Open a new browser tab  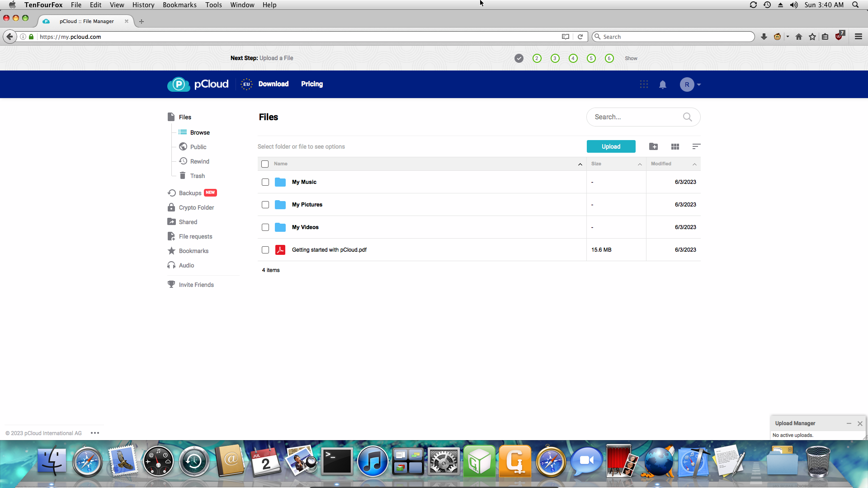[x=142, y=21]
